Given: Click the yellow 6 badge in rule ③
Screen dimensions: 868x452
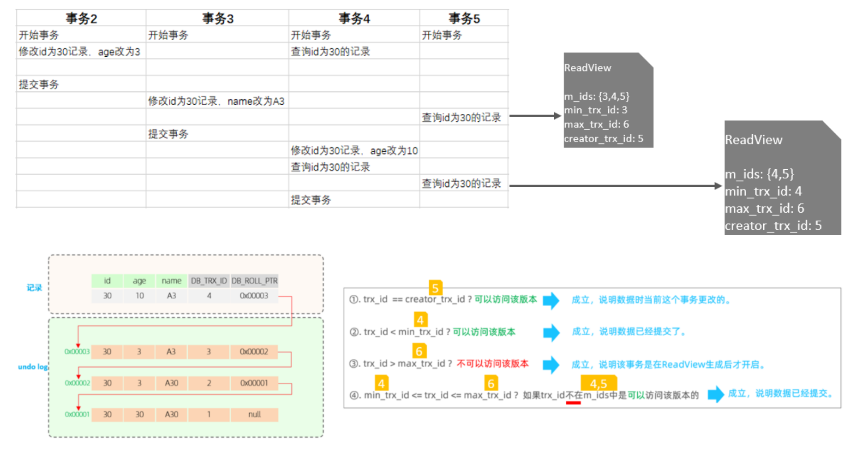Looking at the screenshot, I should (x=419, y=351).
